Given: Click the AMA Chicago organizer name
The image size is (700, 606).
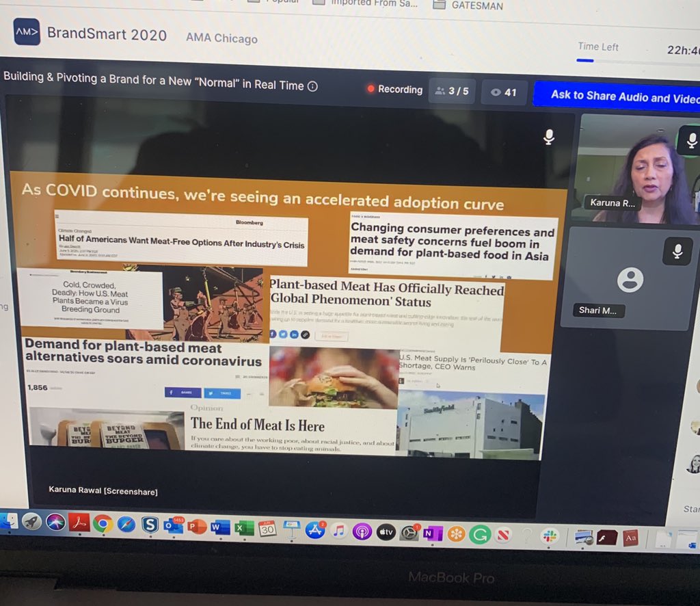Looking at the screenshot, I should (x=222, y=38).
